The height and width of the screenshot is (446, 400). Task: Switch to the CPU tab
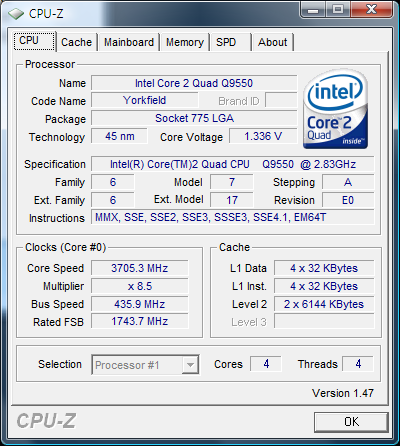pos(35,41)
